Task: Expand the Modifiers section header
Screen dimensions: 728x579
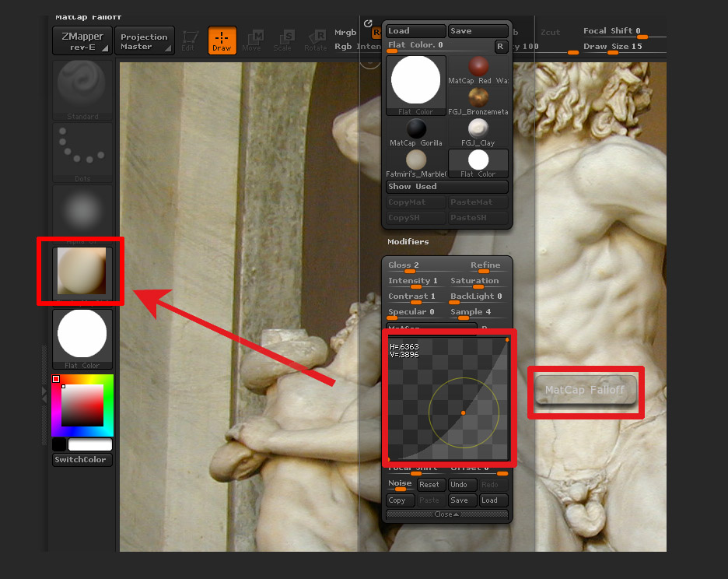Action: 408,241
